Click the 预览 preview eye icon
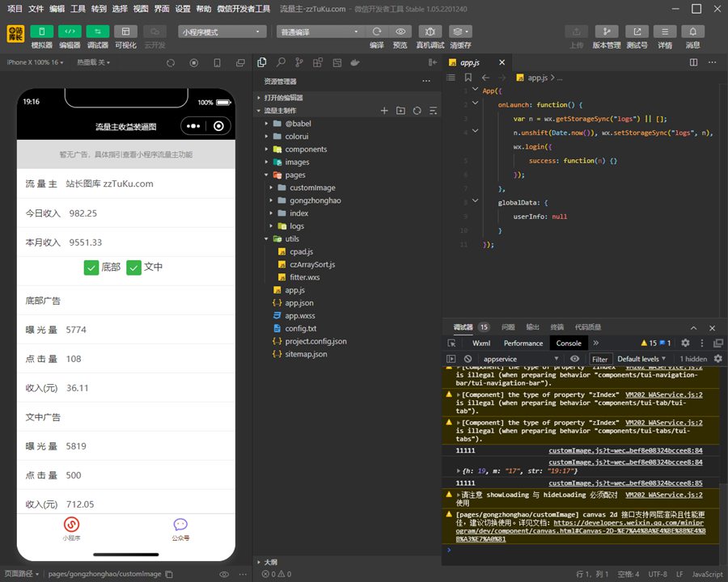The image size is (728, 582). (400, 32)
